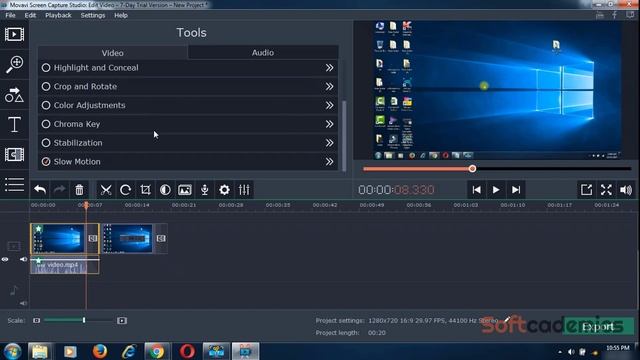Select the Chroma Key radio button

pos(46,124)
